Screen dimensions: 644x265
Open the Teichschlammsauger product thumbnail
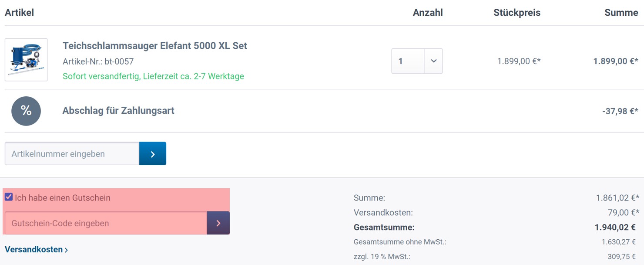(26, 60)
